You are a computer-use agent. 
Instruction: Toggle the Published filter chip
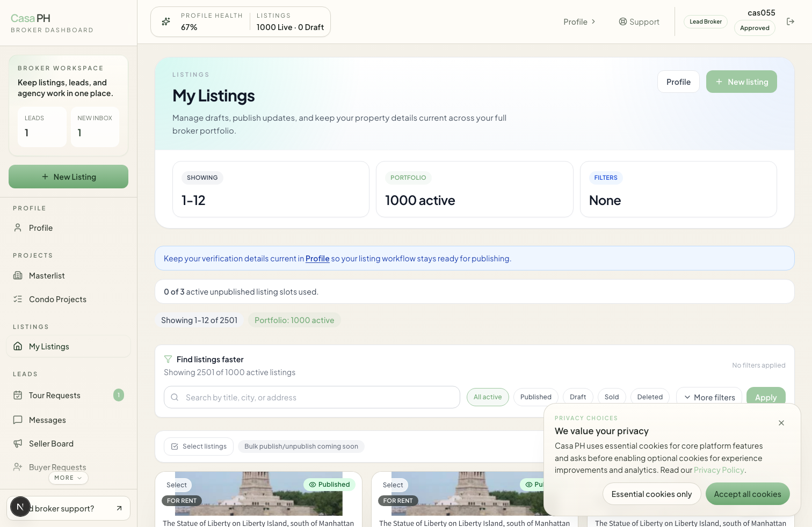(x=535, y=397)
